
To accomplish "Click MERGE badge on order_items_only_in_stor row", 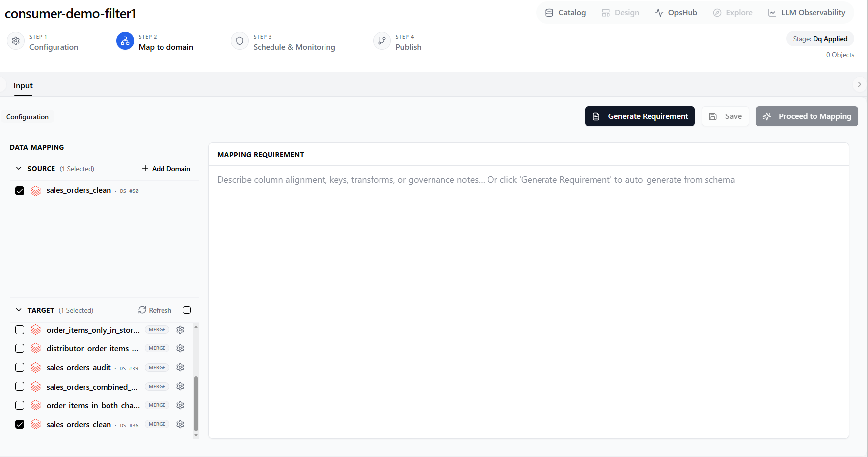I will [x=157, y=330].
